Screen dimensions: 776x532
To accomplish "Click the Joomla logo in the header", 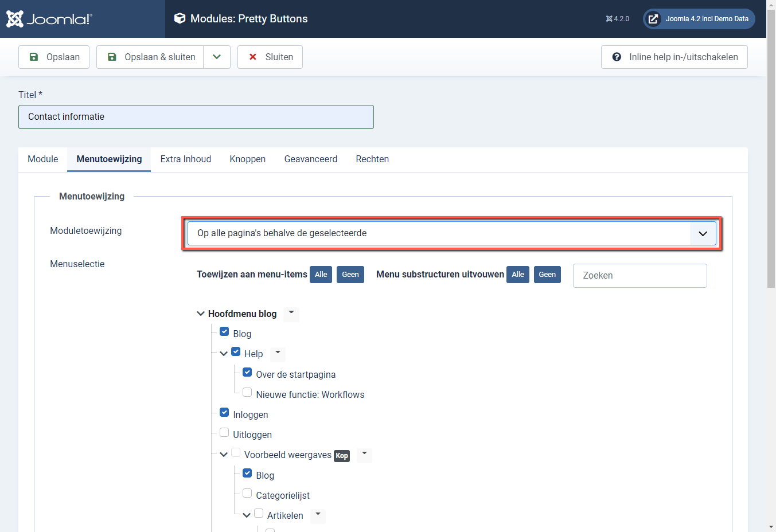I will pyautogui.click(x=49, y=18).
